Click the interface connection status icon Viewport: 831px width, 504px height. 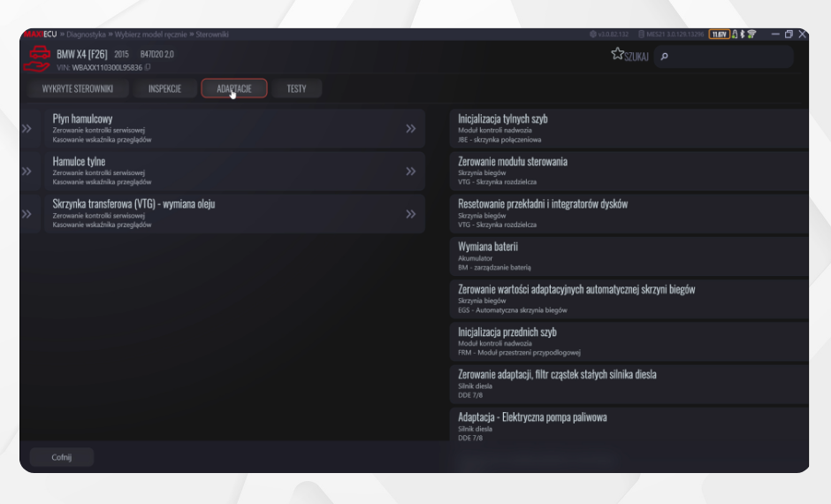pos(735,34)
